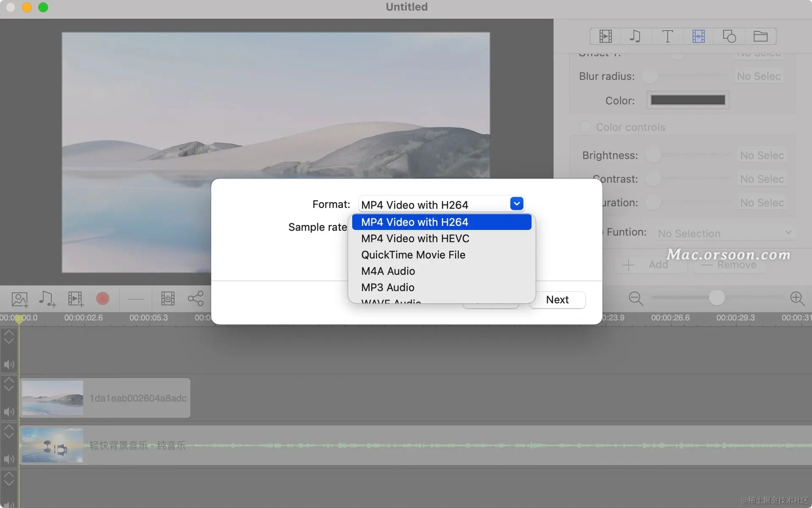Click the dark Color swatch
Screen dimensions: 812x508
(x=688, y=100)
